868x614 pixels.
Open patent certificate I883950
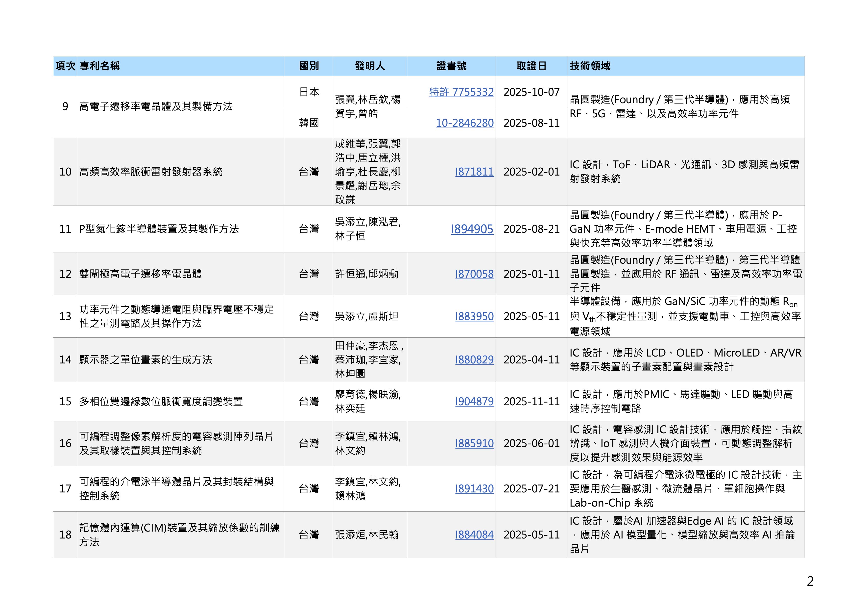[x=474, y=316]
